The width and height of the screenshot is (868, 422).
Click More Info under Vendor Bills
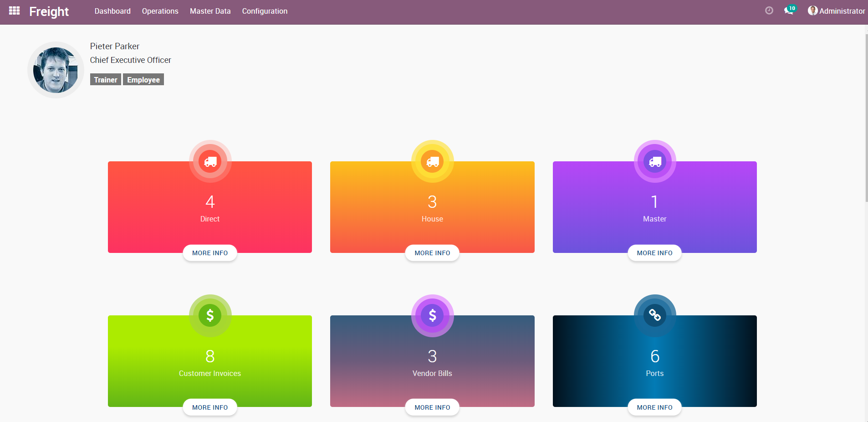pos(432,407)
